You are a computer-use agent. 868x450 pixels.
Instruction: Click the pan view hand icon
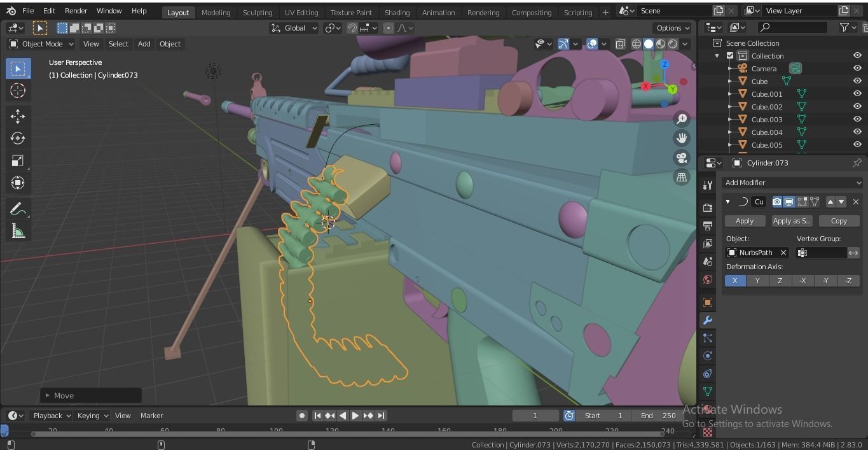pos(682,138)
